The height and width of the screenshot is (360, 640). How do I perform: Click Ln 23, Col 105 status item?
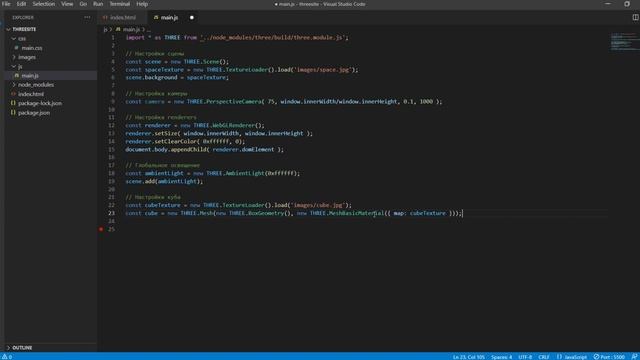point(469,357)
